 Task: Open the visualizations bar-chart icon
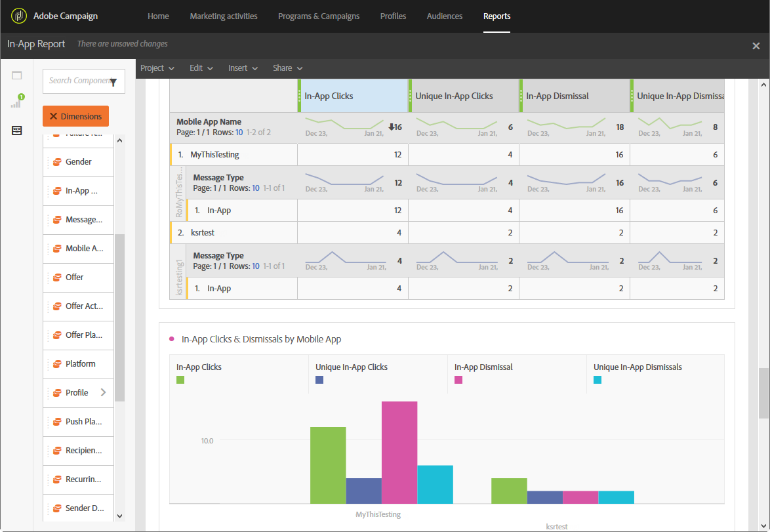16,102
